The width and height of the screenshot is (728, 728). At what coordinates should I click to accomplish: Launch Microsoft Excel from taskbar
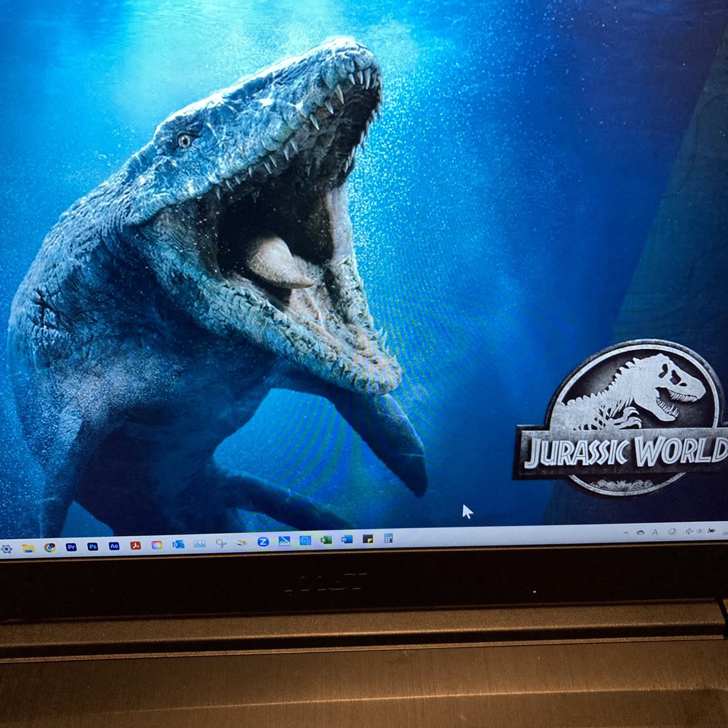point(326,539)
